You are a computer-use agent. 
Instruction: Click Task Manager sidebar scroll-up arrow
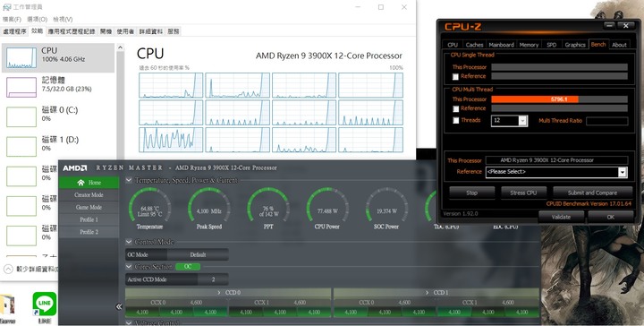120,47
